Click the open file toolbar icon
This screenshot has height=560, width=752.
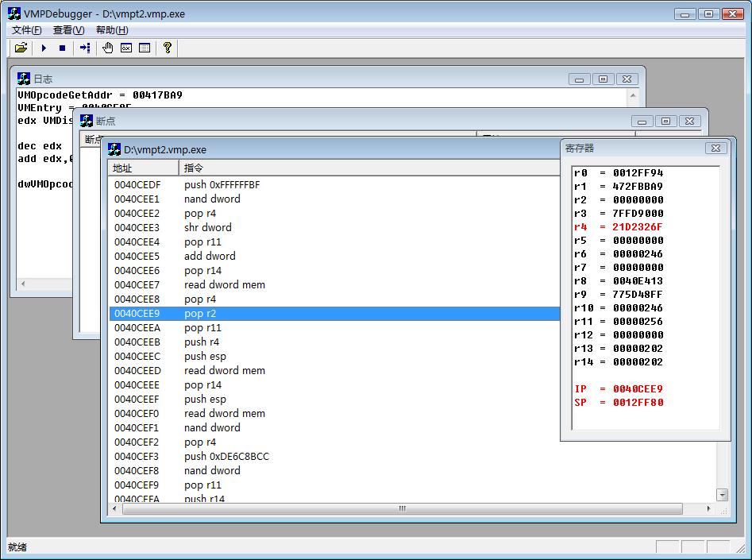(x=21, y=48)
